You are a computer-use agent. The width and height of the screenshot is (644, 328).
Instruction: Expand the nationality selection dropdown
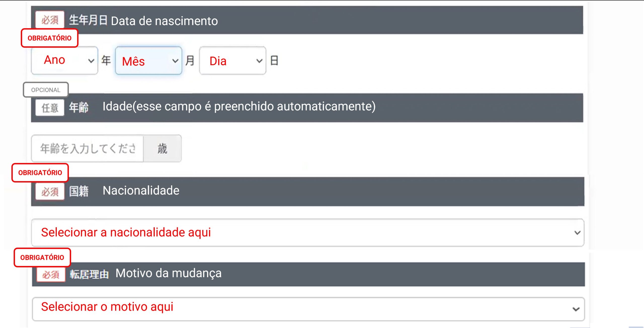(x=307, y=232)
